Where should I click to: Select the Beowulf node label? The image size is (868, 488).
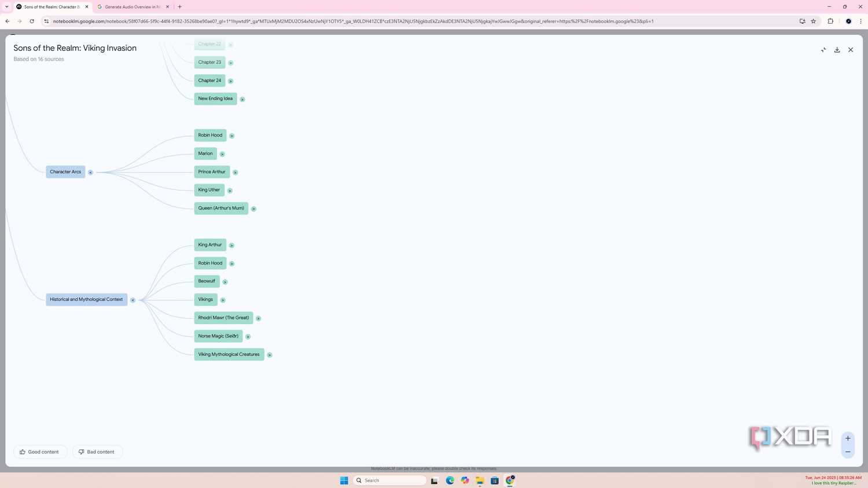(x=207, y=281)
